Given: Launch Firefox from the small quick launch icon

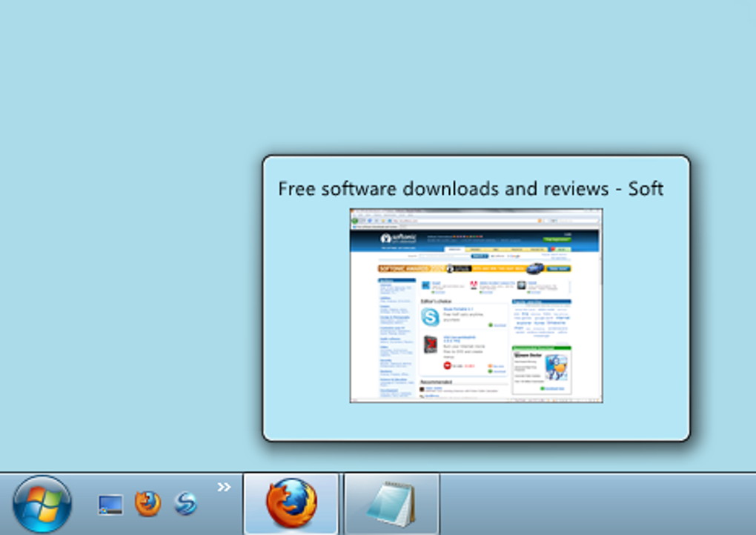Looking at the screenshot, I should click(x=147, y=504).
